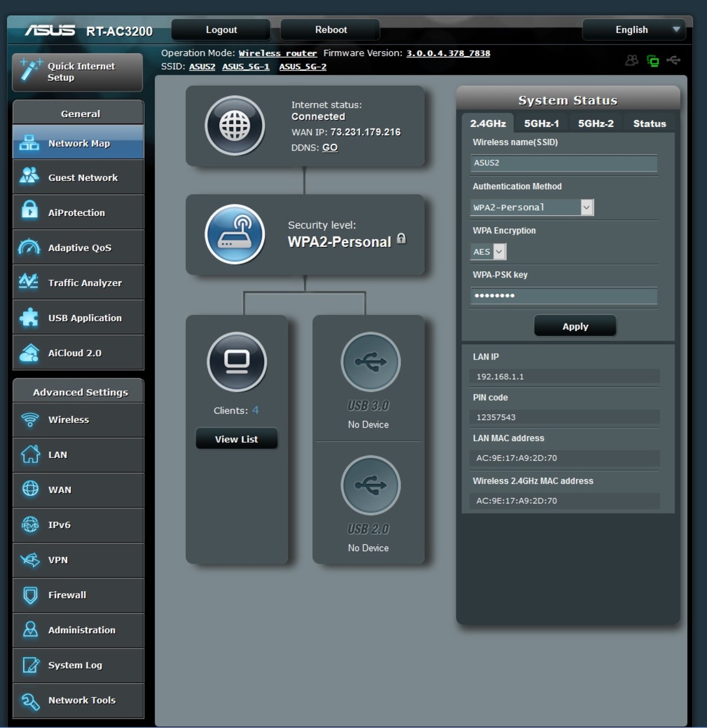
Task: Click the Clients count number 4
Action: point(255,411)
